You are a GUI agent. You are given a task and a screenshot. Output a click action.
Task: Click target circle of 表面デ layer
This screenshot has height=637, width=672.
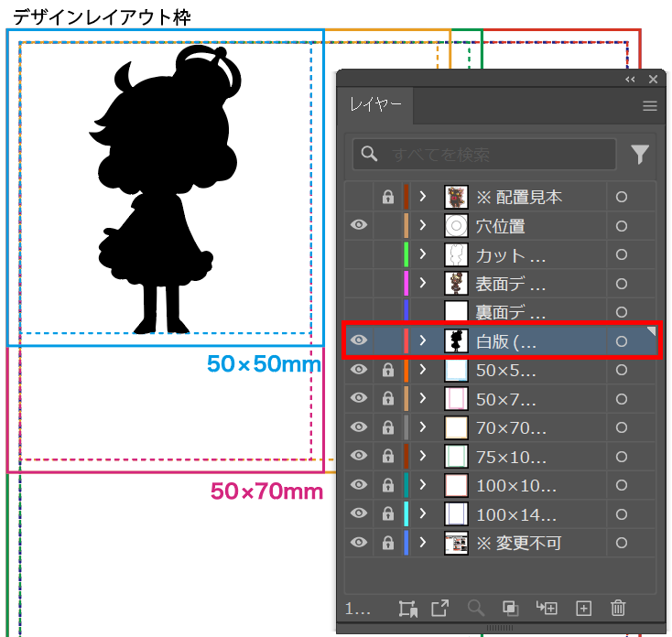point(622,283)
